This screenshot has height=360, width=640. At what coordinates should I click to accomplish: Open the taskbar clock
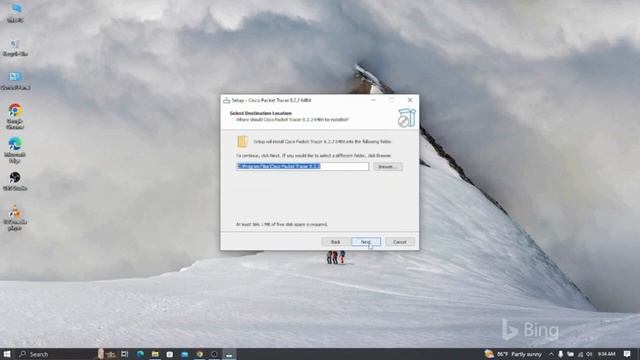pyautogui.click(x=606, y=354)
